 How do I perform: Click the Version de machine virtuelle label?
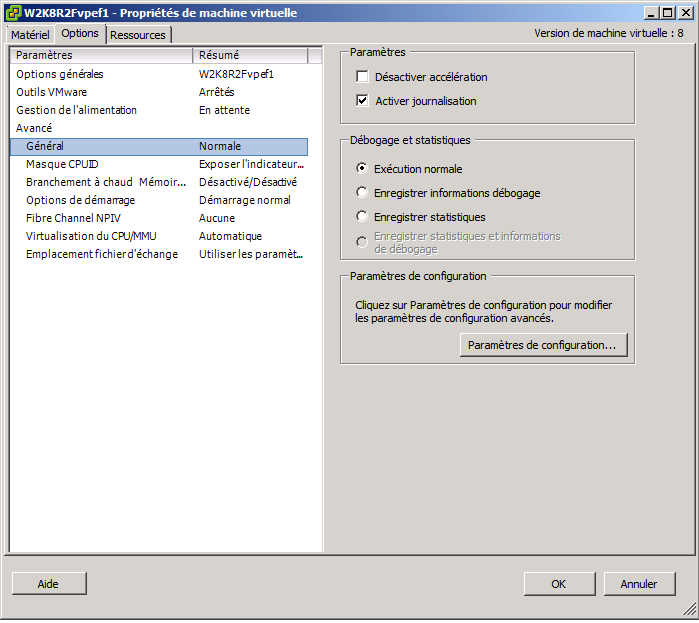point(609,33)
